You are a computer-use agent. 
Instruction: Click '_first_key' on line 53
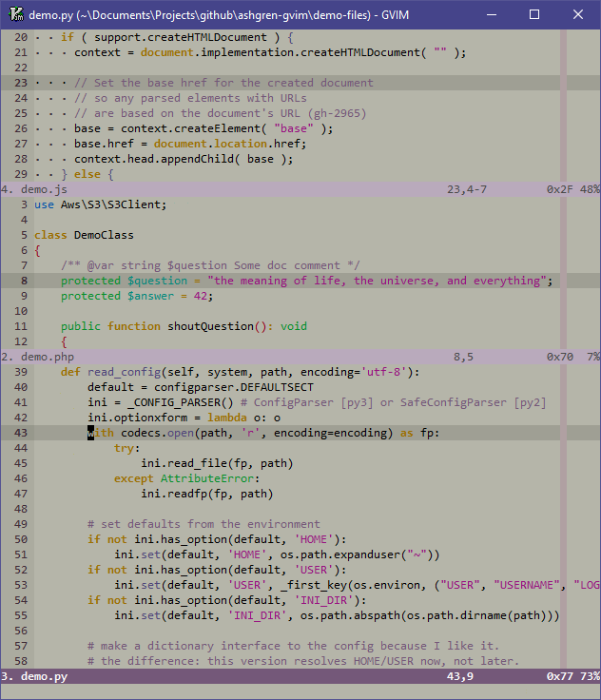coord(314,585)
